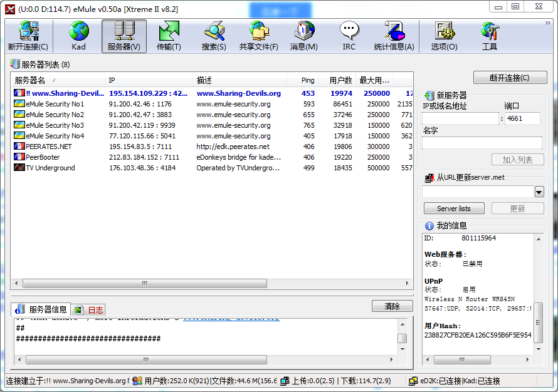The height and width of the screenshot is (392, 558).
Task: Click the http://edk.peerates.net description cell
Action: click(x=233, y=147)
